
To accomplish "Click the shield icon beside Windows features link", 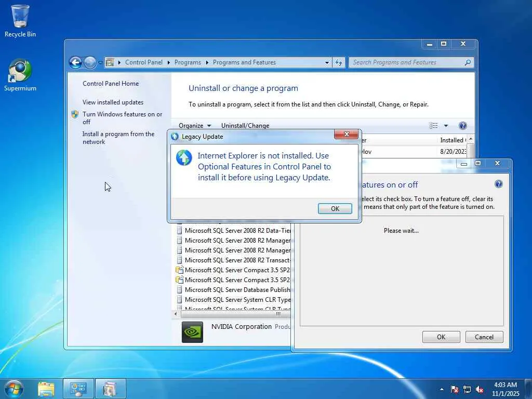I will pyautogui.click(x=75, y=114).
